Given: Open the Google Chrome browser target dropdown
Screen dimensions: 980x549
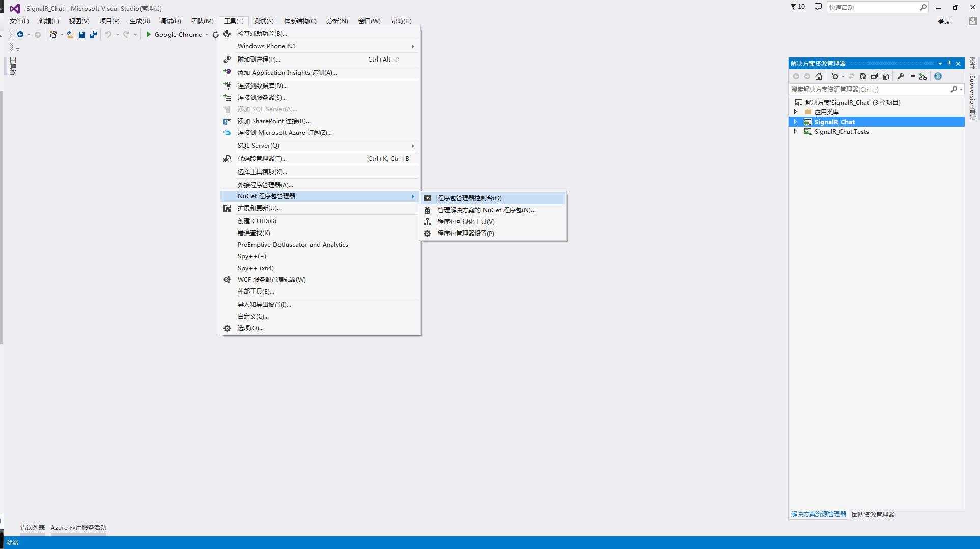Looking at the screenshot, I should 207,35.
